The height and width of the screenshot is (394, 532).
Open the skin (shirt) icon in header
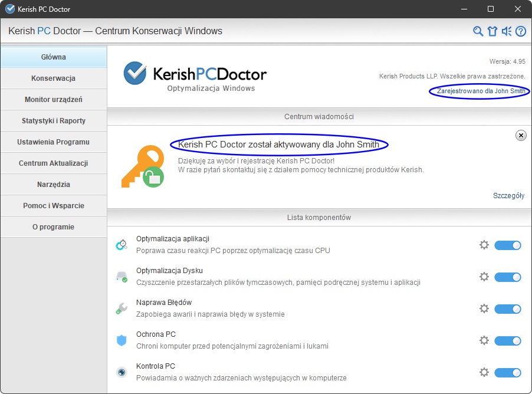click(492, 31)
